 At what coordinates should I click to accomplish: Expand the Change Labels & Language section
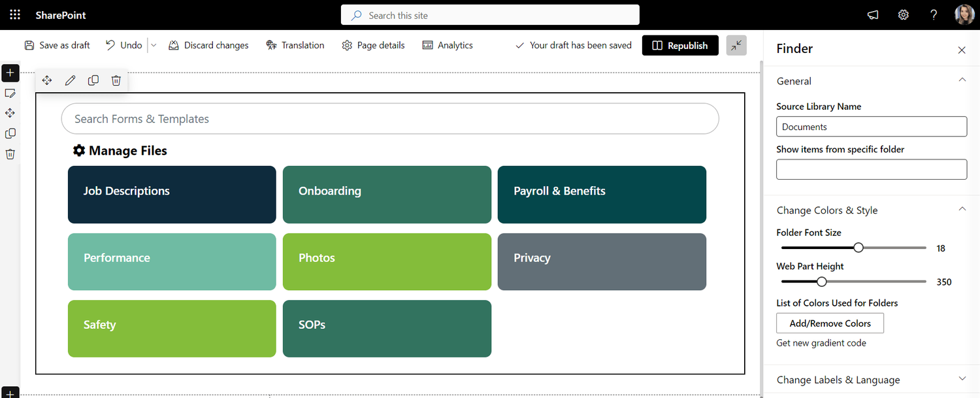(962, 378)
